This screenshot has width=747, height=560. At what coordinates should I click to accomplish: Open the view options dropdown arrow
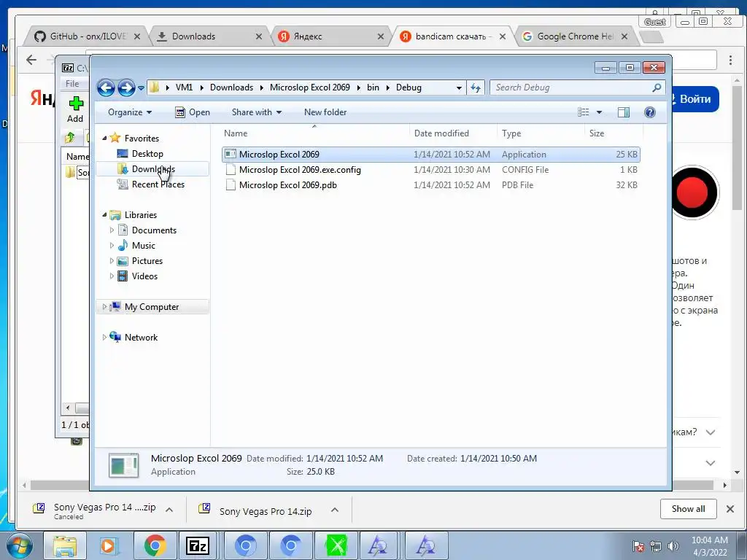coord(600,112)
